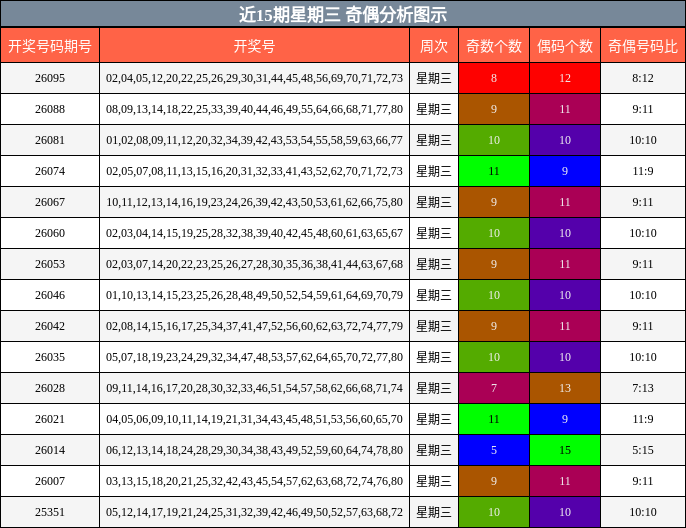Image resolution: width=686 pixels, height=528 pixels.
Task: Select issue number 26042
Action: pos(50,326)
